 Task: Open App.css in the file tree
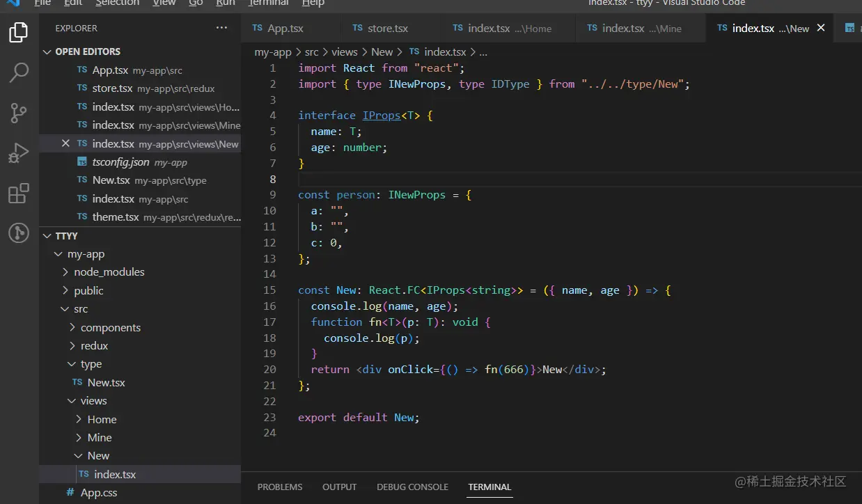(98, 493)
